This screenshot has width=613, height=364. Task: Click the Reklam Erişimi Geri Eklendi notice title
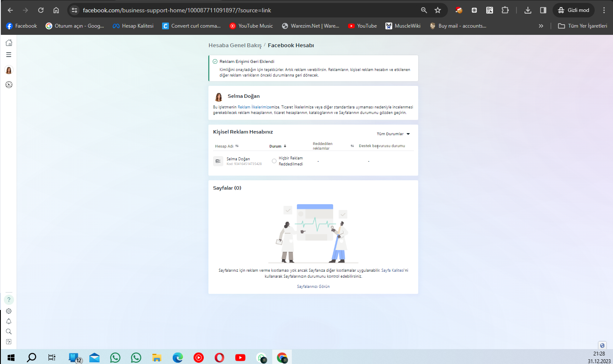[247, 62]
